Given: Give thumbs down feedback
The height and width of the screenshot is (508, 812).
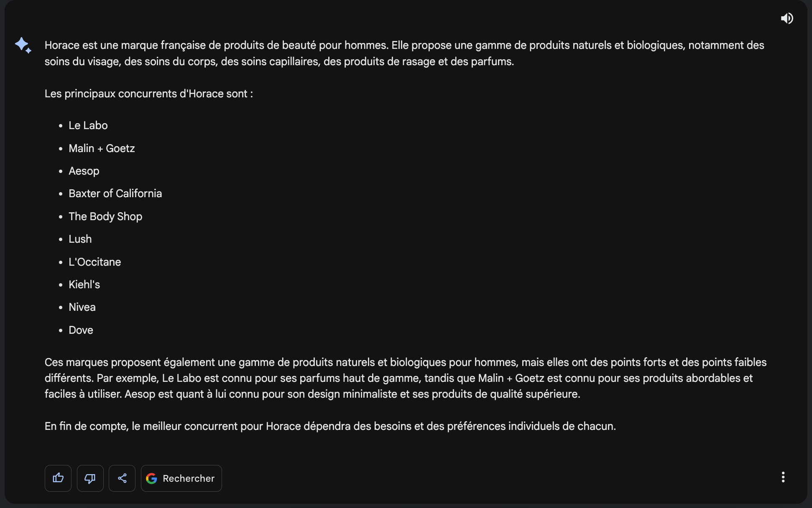Looking at the screenshot, I should (x=90, y=478).
